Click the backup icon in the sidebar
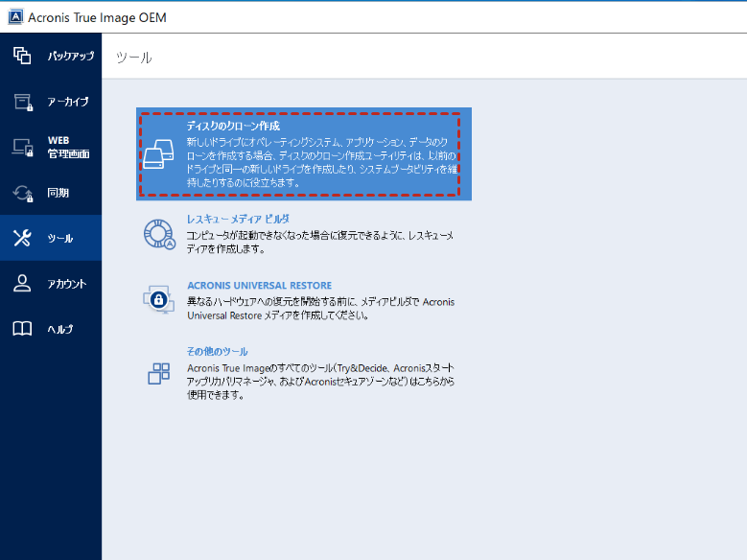The image size is (747, 560). tap(22, 56)
